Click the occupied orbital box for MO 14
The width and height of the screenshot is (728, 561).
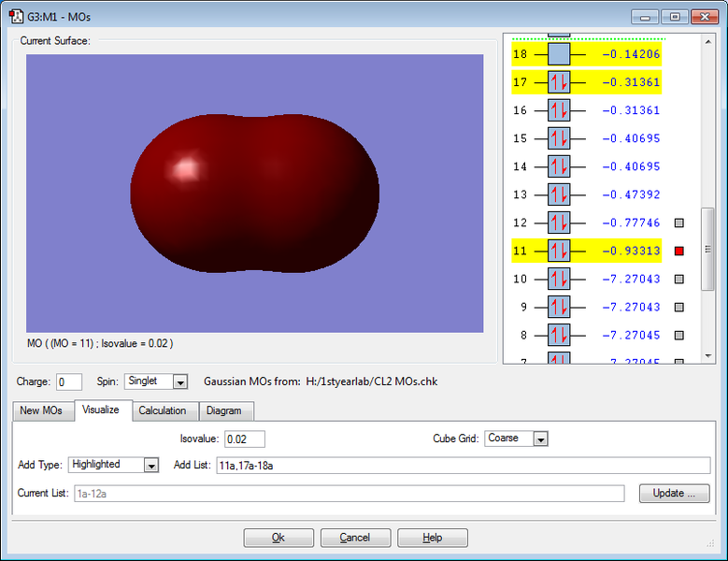pos(558,166)
